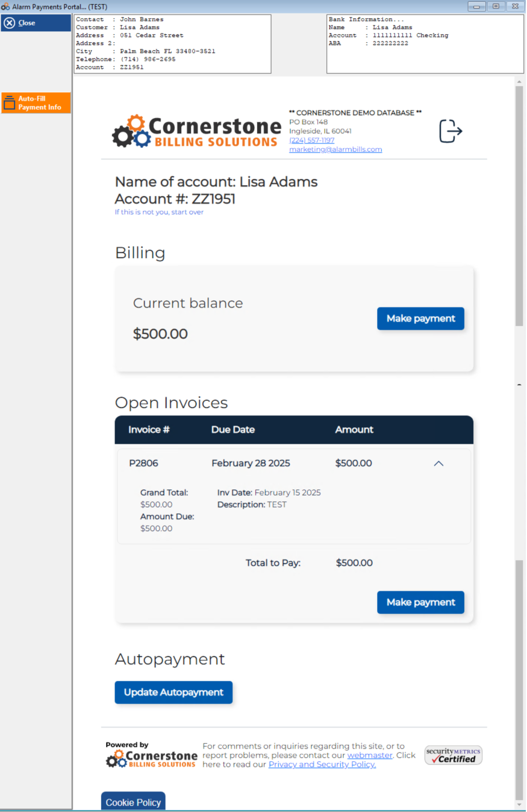Click the Inv Date February 15 2025 text

pyautogui.click(x=269, y=493)
